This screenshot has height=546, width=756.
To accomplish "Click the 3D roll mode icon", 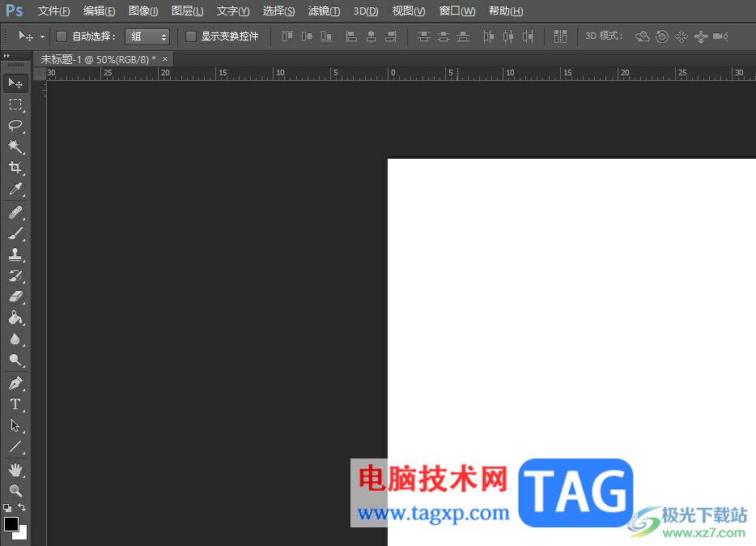I will tap(662, 36).
